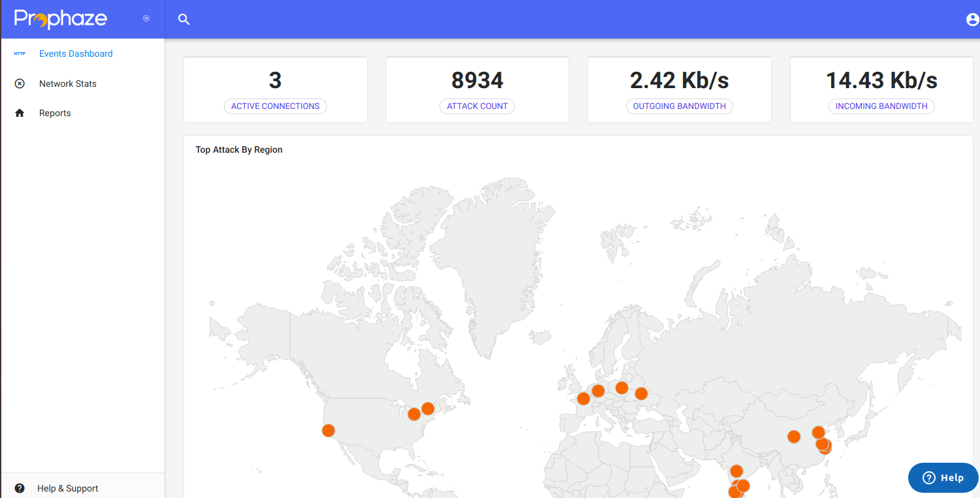Image resolution: width=980 pixels, height=498 pixels.
Task: Click the ATTACK COUNT label chip
Action: [x=477, y=106]
